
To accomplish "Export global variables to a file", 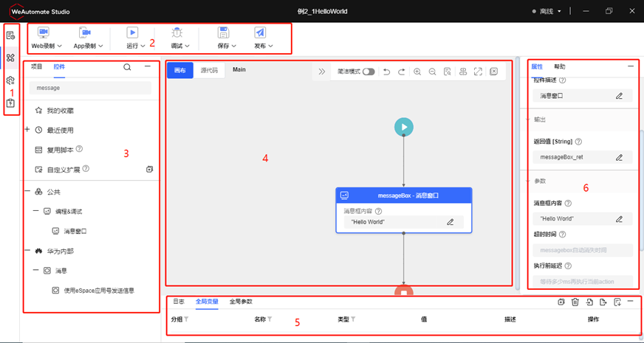I will pos(603,302).
